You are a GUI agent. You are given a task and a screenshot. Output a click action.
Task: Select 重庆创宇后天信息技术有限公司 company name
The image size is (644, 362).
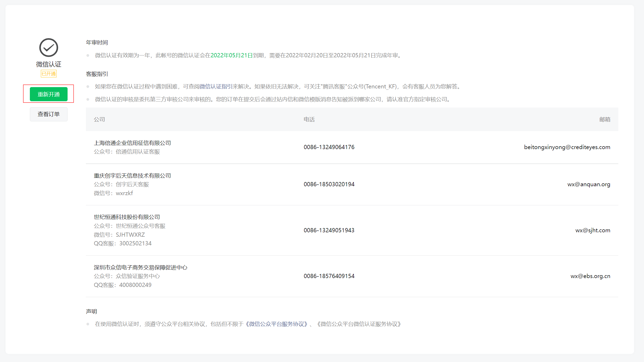132,176
